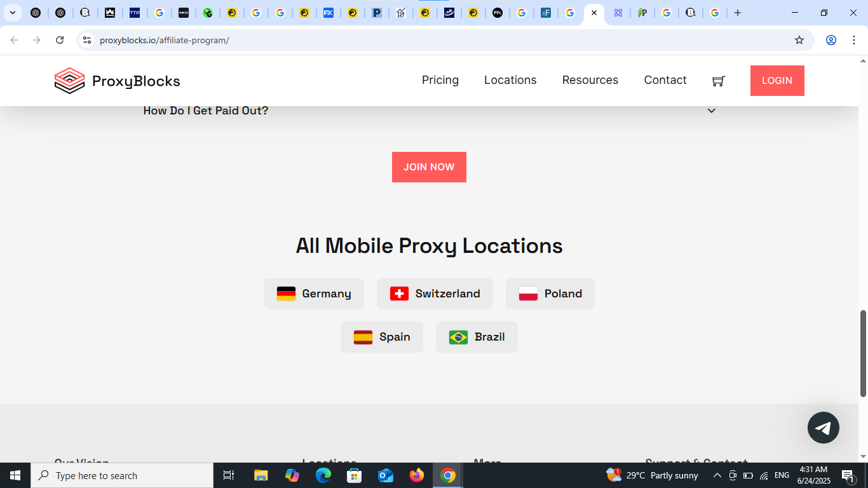Viewport: 868px width, 488px height.
Task: Open Outlook from the taskbar
Action: point(386,475)
